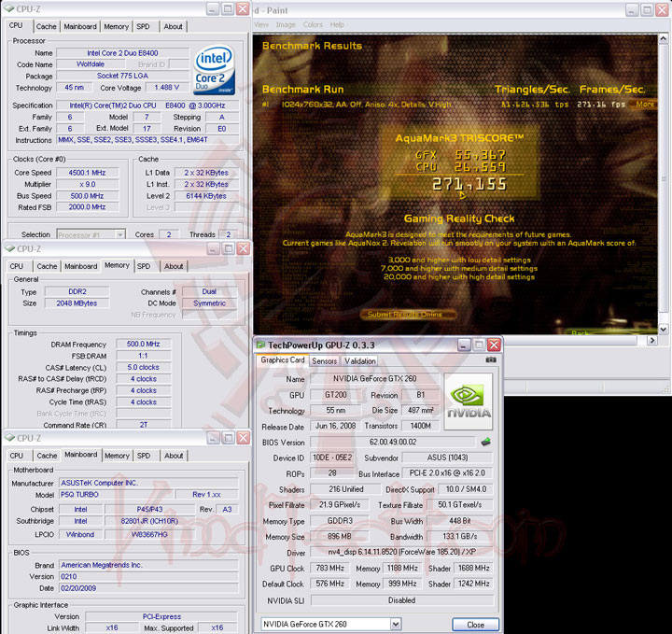Click the GPU-Z screenshot camera icon

[491, 359]
